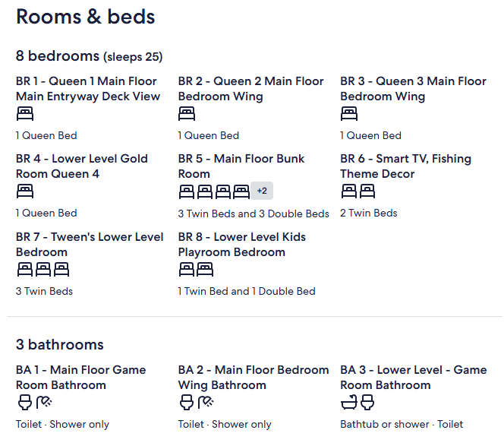Click the middle bed icon in BR 7
This screenshot has height=446, width=504.
[x=43, y=270]
